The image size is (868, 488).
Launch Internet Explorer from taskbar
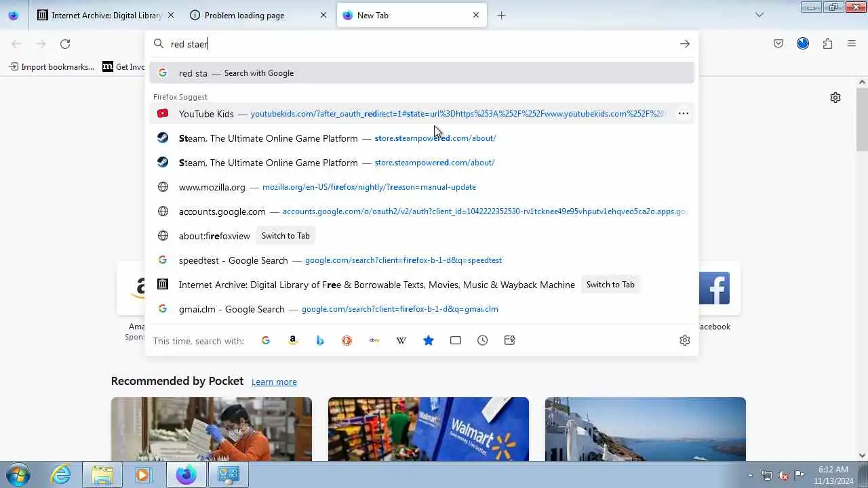tap(61, 475)
